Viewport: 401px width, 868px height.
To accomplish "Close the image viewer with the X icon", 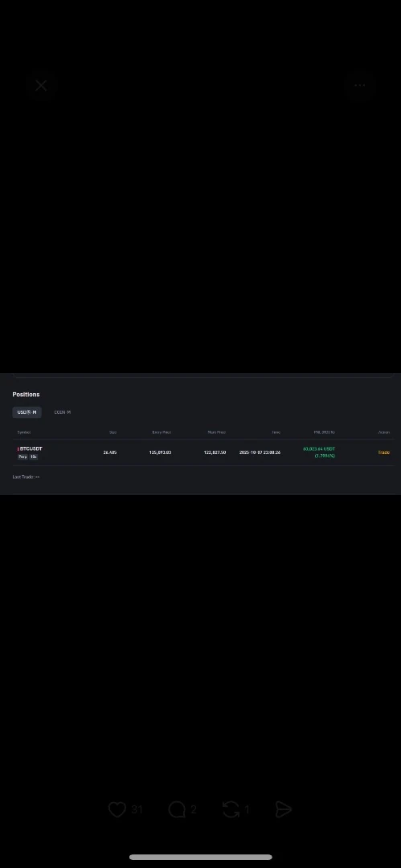I will tap(41, 86).
